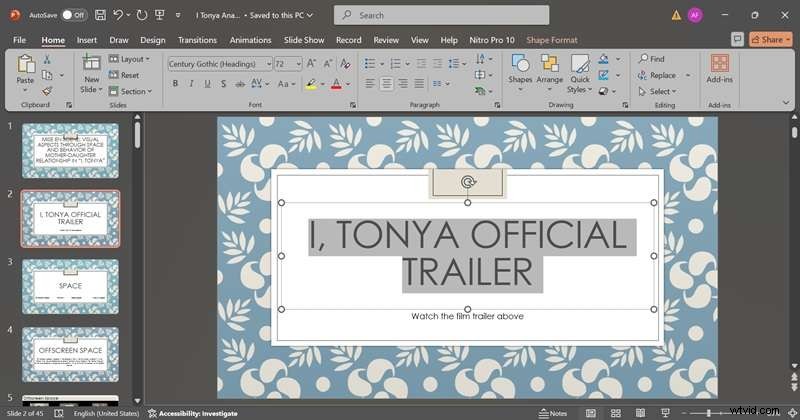The height and width of the screenshot is (420, 800).
Task: Click the Shapes gallery icon
Action: pyautogui.click(x=520, y=64)
